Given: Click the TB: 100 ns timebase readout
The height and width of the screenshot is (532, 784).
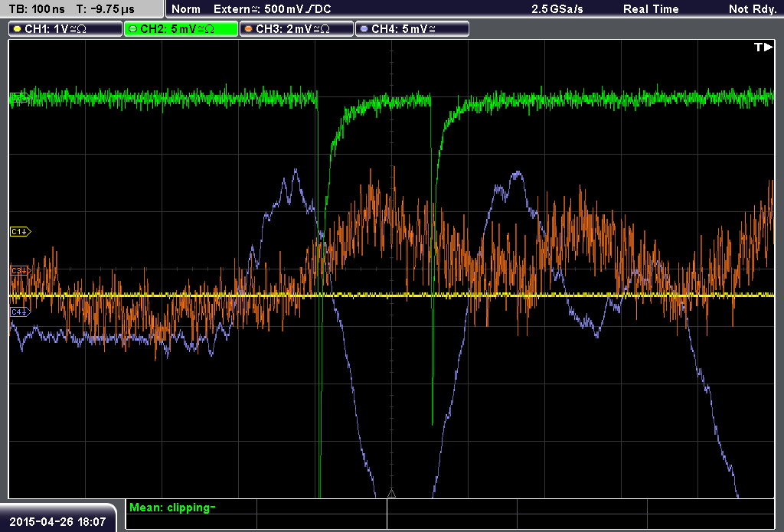Looking at the screenshot, I should pos(37,9).
